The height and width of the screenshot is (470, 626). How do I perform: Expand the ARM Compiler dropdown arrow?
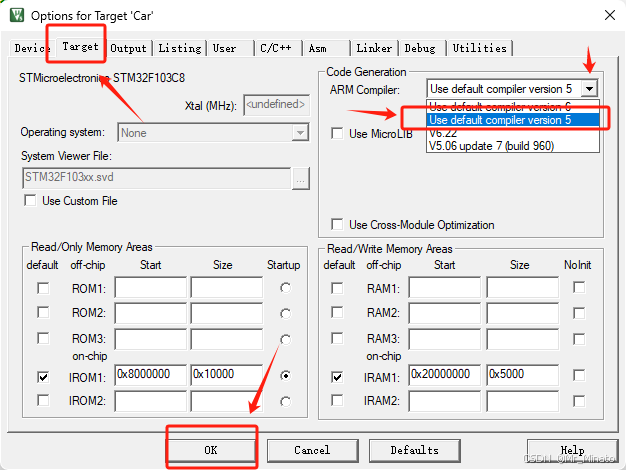pos(589,89)
